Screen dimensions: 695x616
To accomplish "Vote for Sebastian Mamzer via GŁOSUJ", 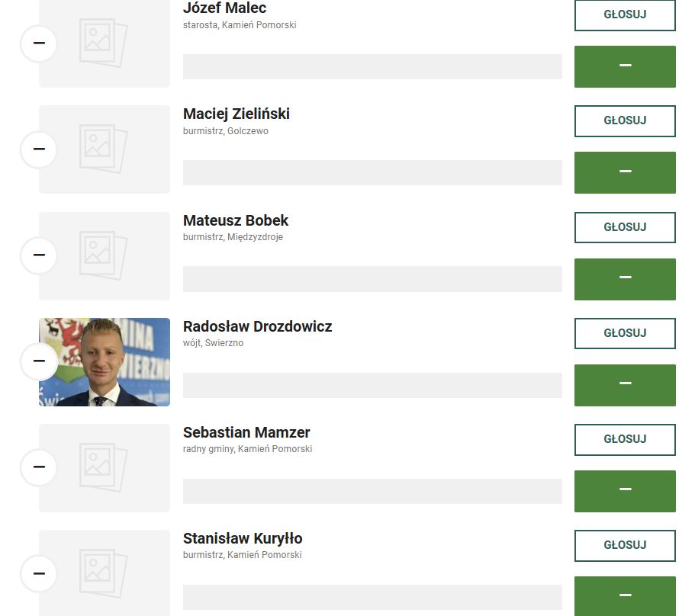I will 625,439.
